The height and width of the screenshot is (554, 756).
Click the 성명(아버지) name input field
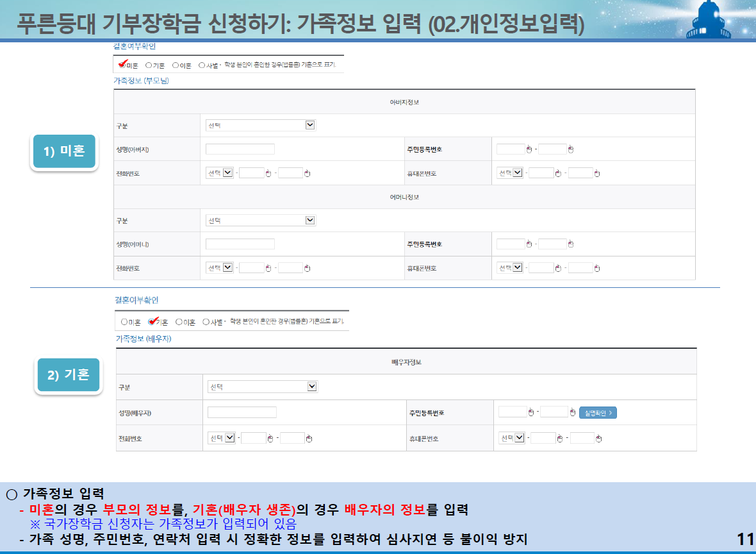tap(240, 148)
